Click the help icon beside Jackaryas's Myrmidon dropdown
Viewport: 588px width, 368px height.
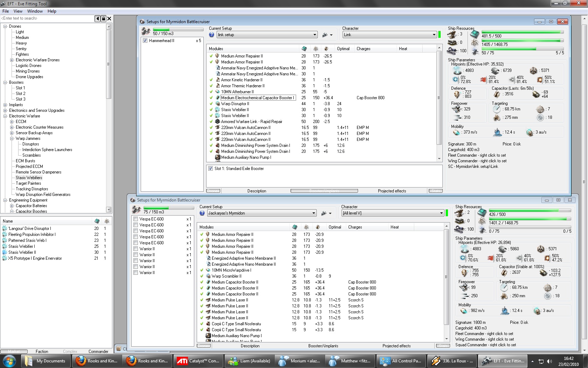[202, 213]
